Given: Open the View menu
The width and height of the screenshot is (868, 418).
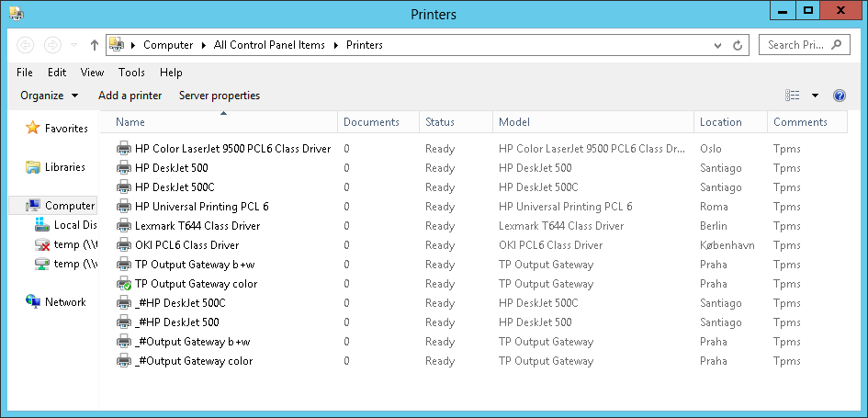Looking at the screenshot, I should tap(92, 73).
